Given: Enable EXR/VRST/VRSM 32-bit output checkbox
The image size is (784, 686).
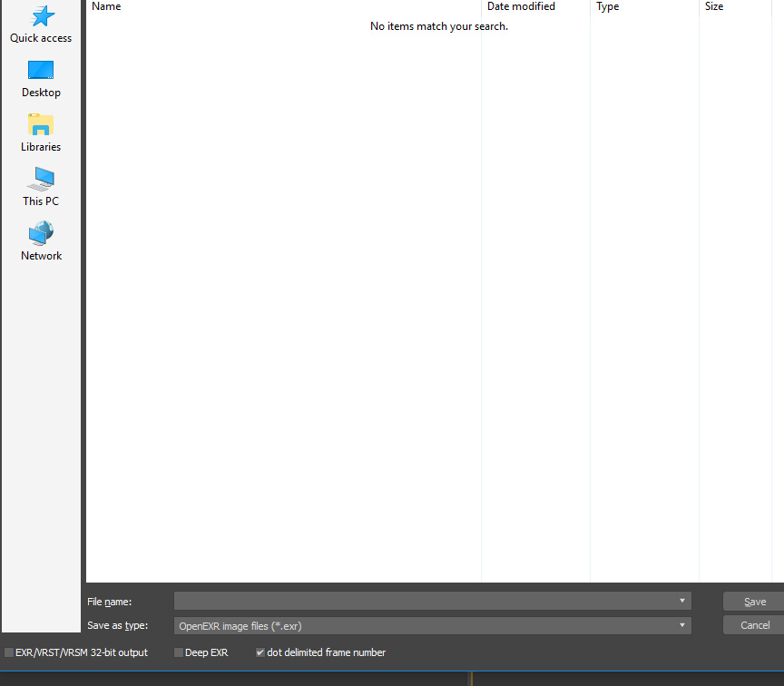Looking at the screenshot, I should (9, 652).
